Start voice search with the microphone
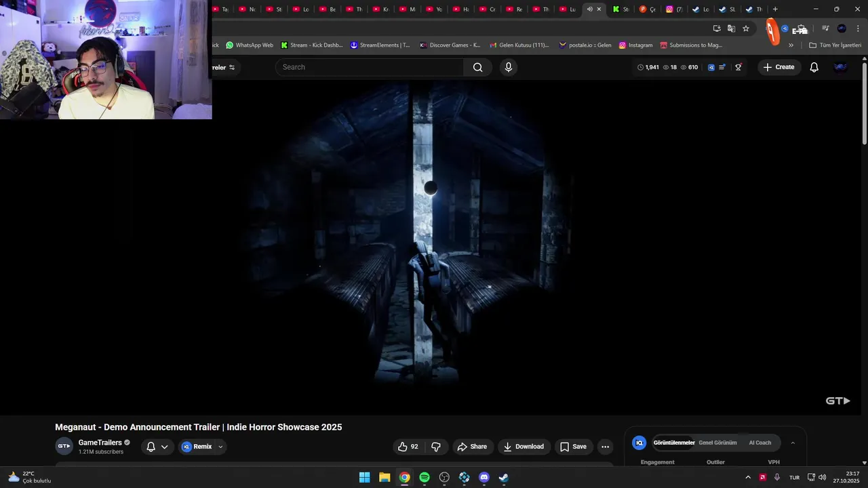Screen dimensions: 868x488 coord(509,67)
